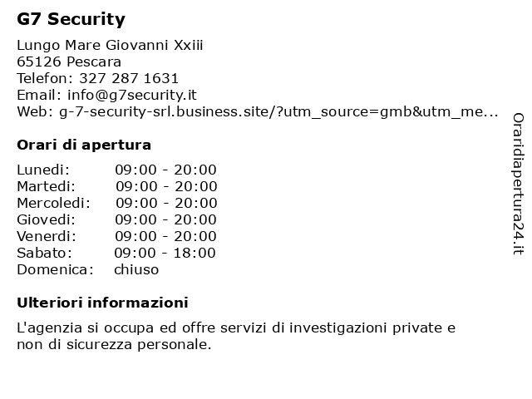
Task: Click the Domenica chiuso entry
Action: [87, 269]
